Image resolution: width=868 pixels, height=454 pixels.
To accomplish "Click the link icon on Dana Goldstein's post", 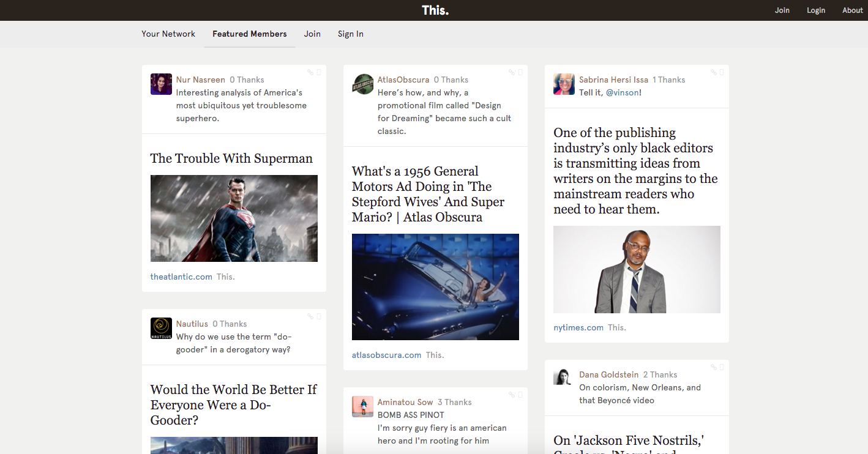I will click(x=713, y=367).
